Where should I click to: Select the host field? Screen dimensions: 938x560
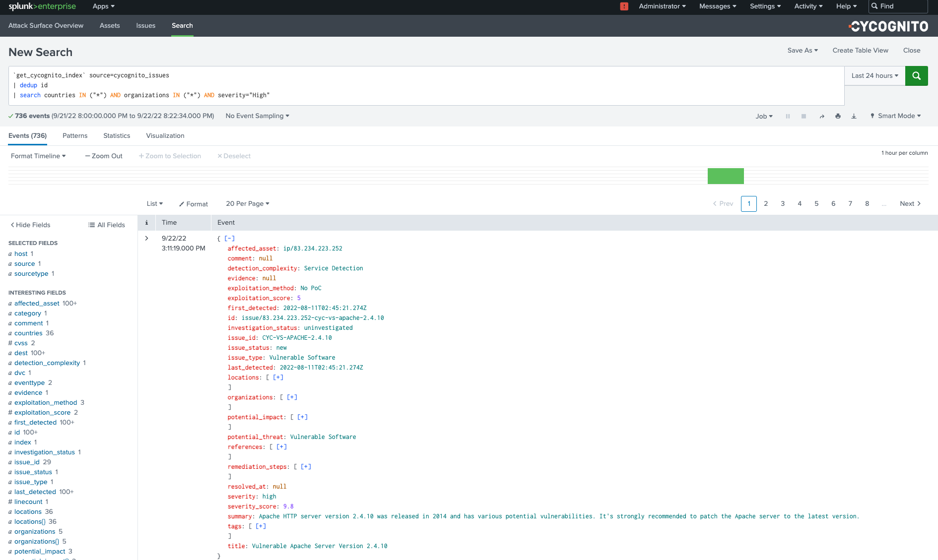pyautogui.click(x=21, y=254)
